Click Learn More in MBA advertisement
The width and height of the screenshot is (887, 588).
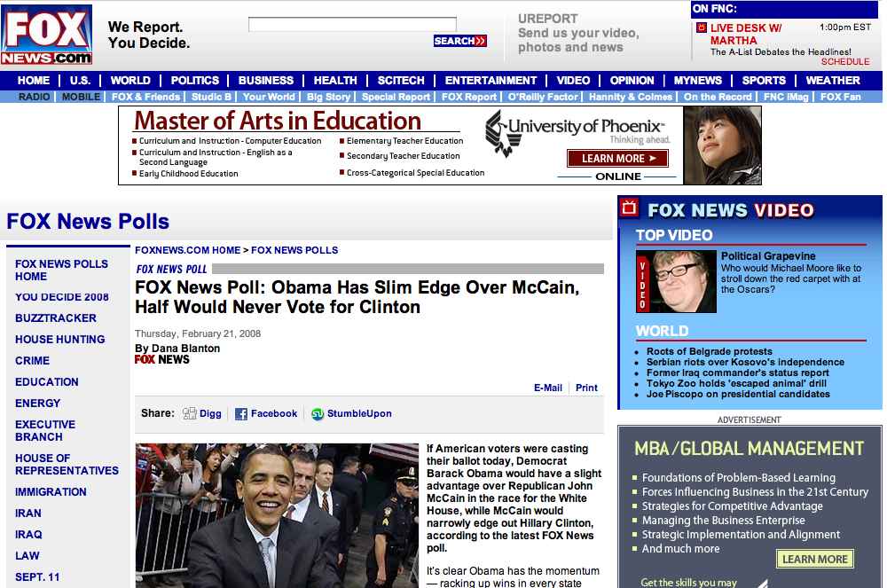coord(814,559)
